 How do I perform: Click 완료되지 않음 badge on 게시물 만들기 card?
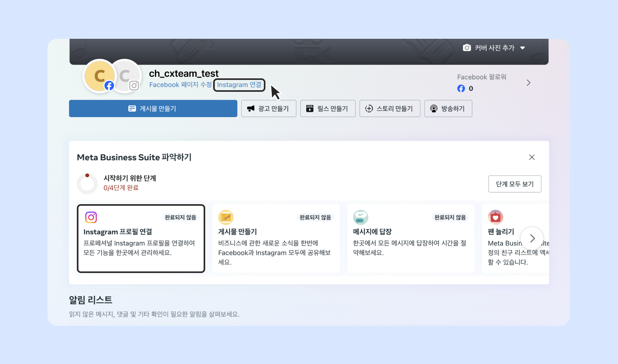[x=315, y=217]
